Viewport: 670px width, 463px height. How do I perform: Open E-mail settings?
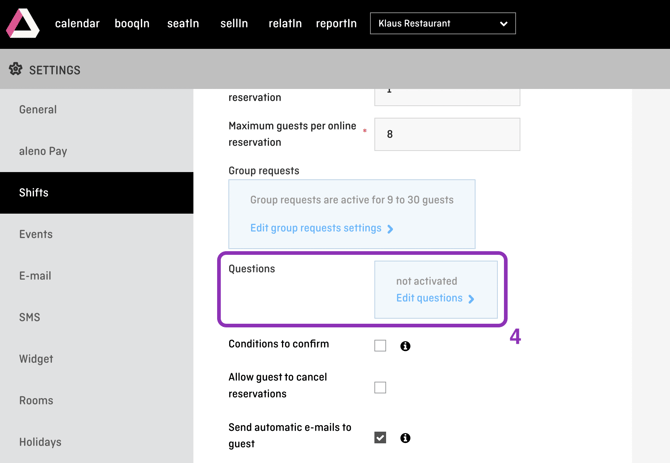[x=97, y=276]
